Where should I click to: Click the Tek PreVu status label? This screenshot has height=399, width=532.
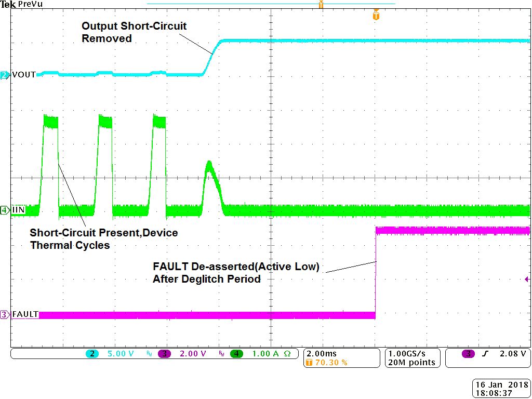click(15, 4)
